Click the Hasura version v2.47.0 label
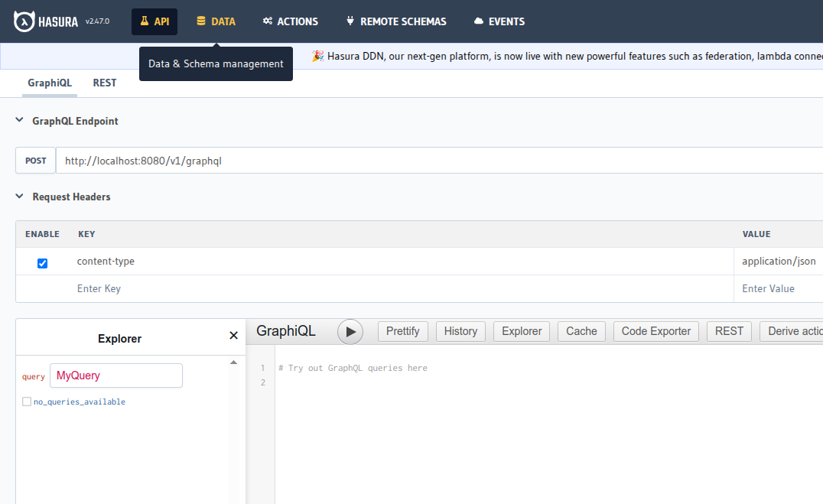This screenshot has height=504, width=823. [x=97, y=21]
